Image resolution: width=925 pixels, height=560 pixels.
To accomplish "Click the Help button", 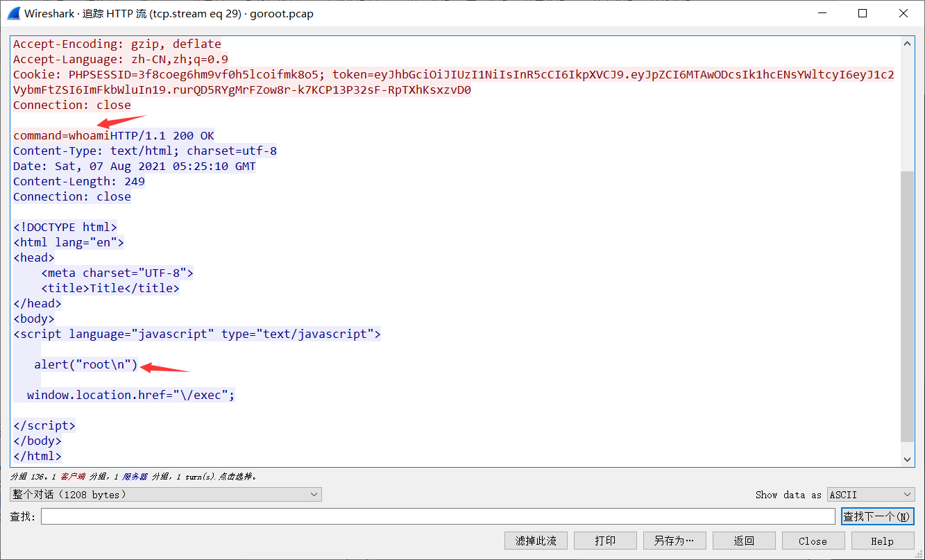I will pyautogui.click(x=883, y=541).
